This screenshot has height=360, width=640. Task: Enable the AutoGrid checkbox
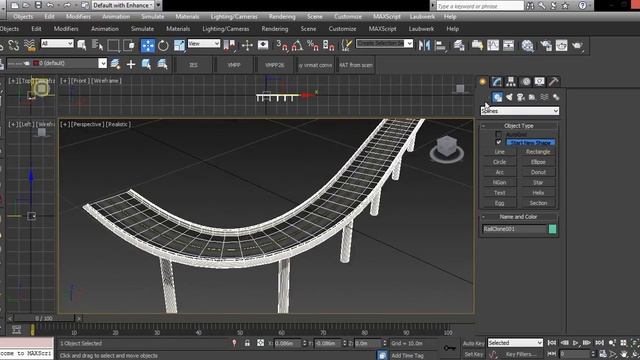[x=498, y=134]
